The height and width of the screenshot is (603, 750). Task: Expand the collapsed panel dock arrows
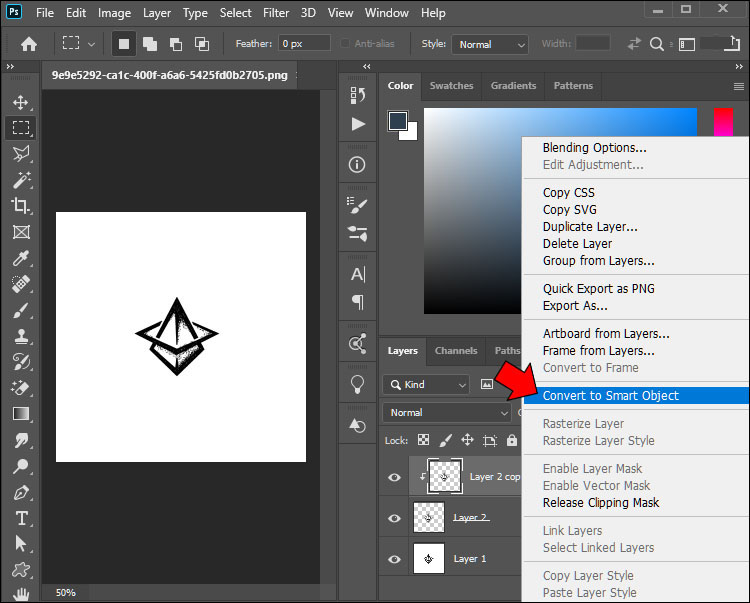[x=366, y=66]
